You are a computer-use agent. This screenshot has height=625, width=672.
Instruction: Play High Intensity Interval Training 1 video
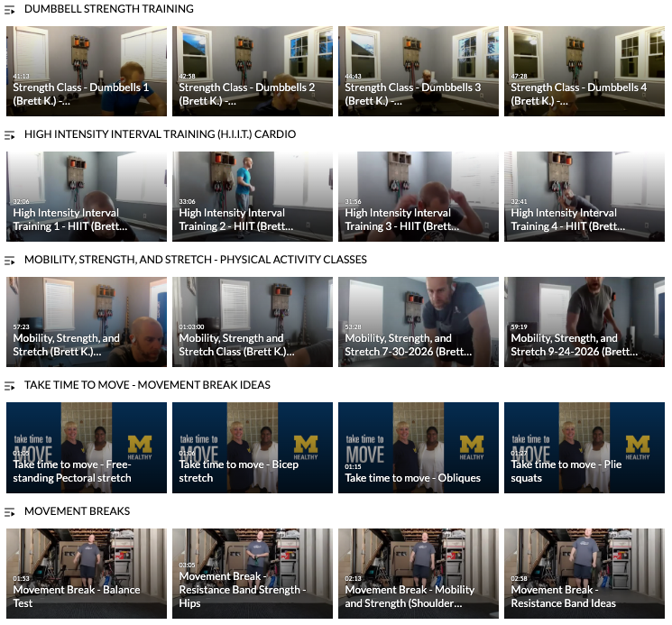87,197
